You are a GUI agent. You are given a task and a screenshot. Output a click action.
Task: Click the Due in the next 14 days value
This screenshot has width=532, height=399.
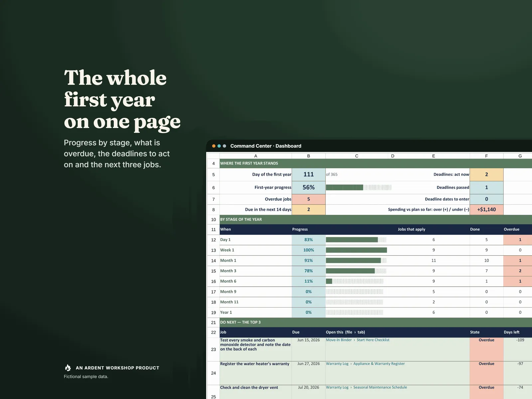[x=309, y=209]
